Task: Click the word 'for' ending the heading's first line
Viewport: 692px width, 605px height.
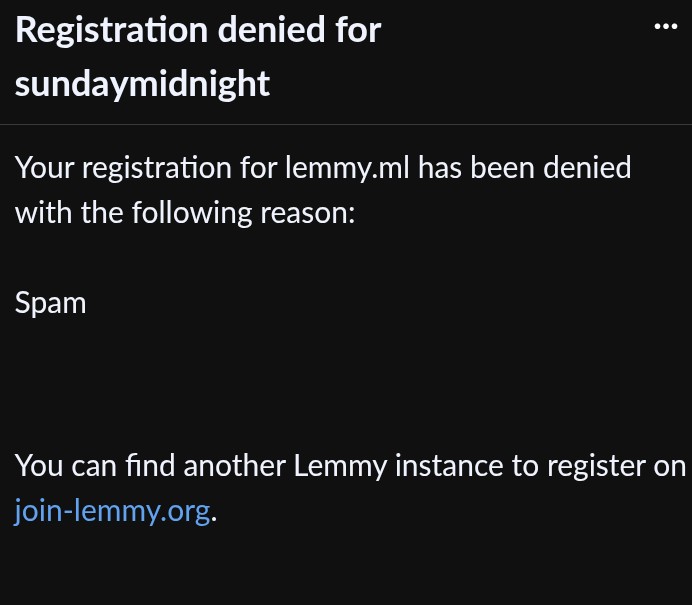Action: coord(358,30)
